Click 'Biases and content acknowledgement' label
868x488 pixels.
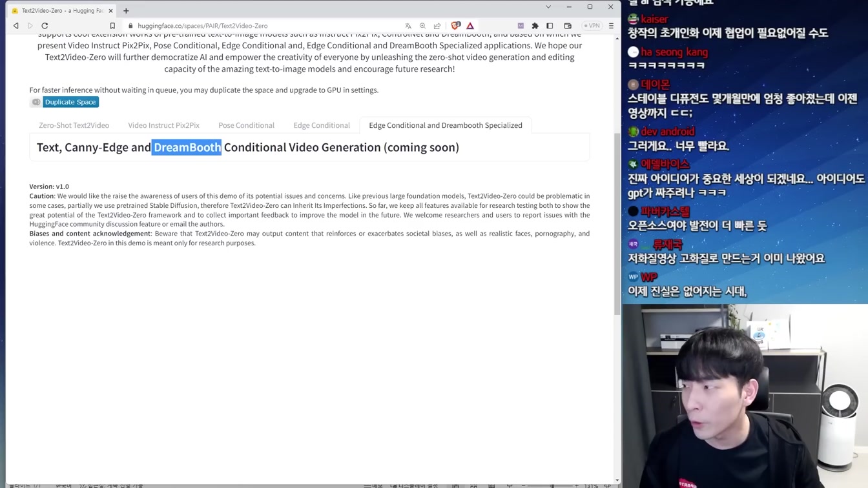[x=90, y=234]
